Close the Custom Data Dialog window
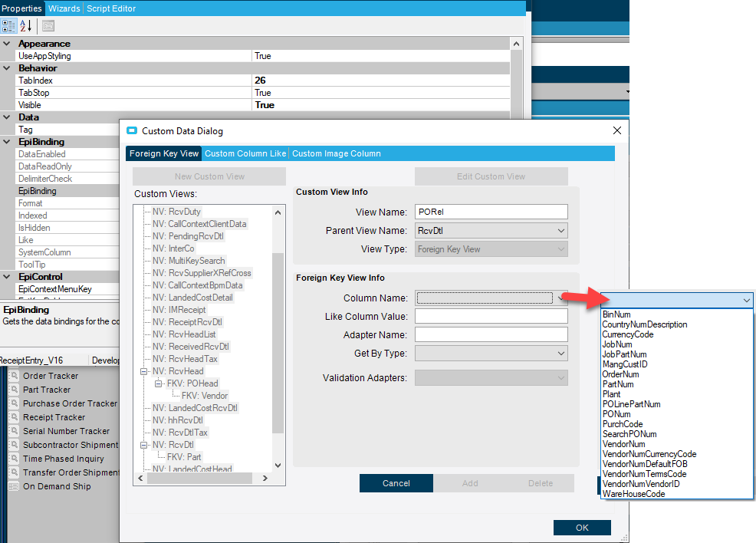Viewport: 756px width, 543px height. (616, 130)
